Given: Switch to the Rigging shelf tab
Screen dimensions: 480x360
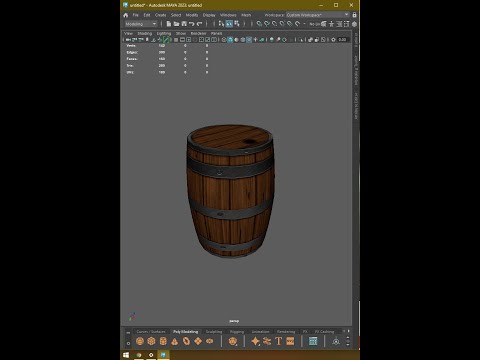Looking at the screenshot, I should click(x=237, y=331).
